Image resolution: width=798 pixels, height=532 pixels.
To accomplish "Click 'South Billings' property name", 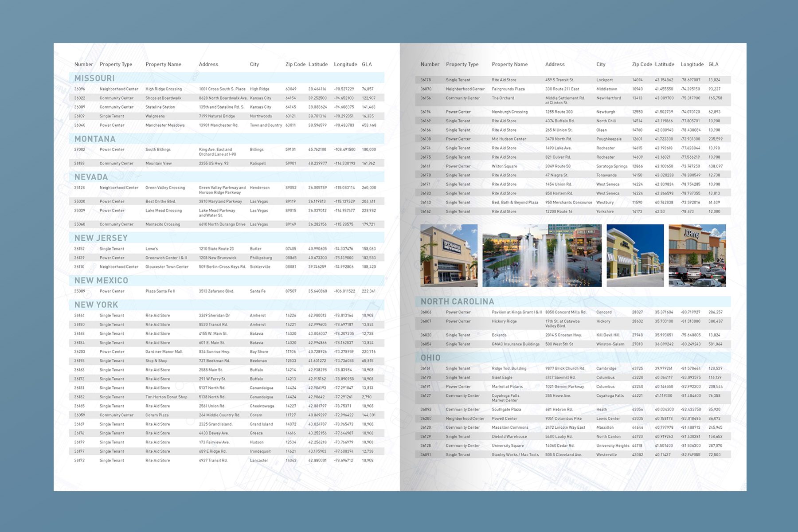I will click(x=158, y=149).
